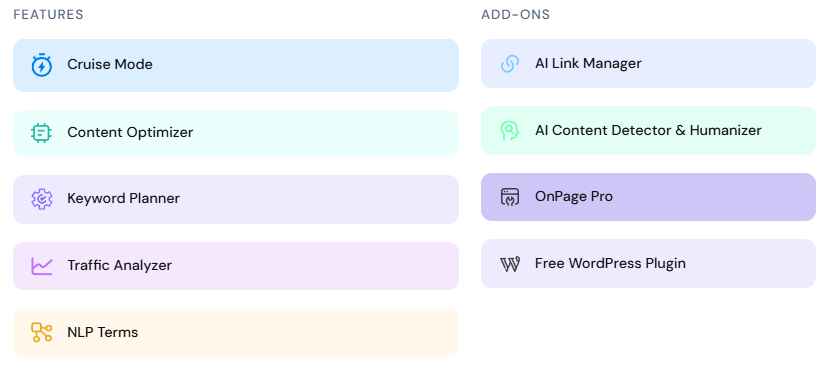This screenshot has height=368, width=828.
Task: Click the Keyword Planner gear icon
Action: [42, 199]
